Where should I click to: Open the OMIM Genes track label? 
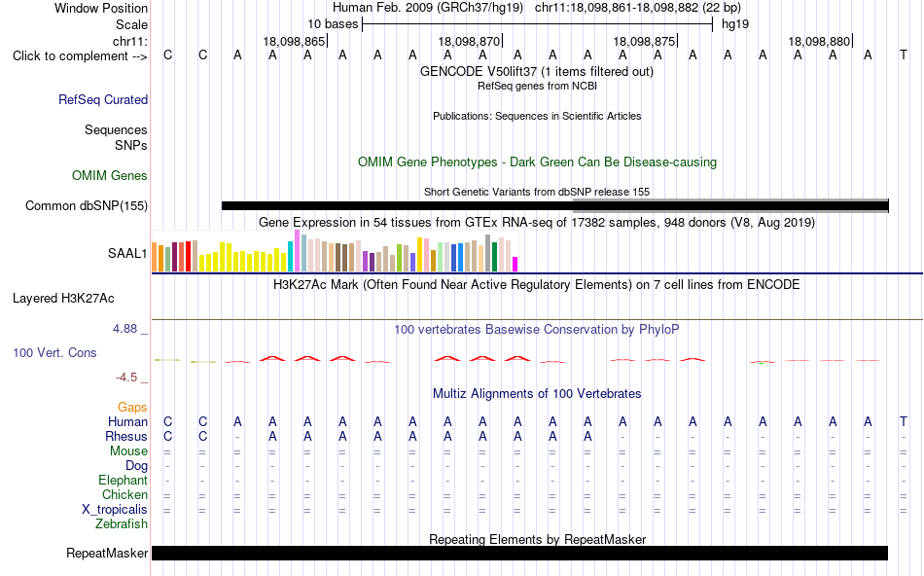109,176
